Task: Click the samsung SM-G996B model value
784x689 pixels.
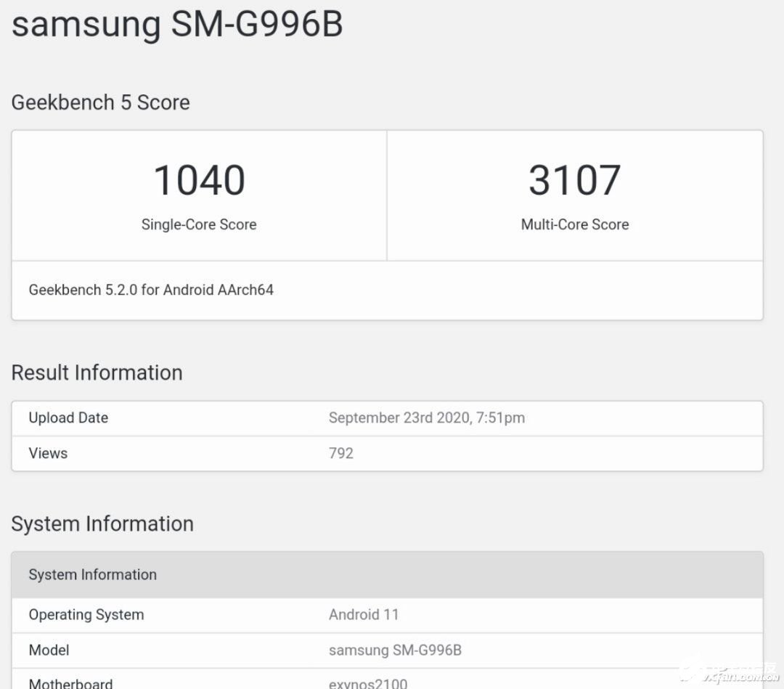Action: 395,650
